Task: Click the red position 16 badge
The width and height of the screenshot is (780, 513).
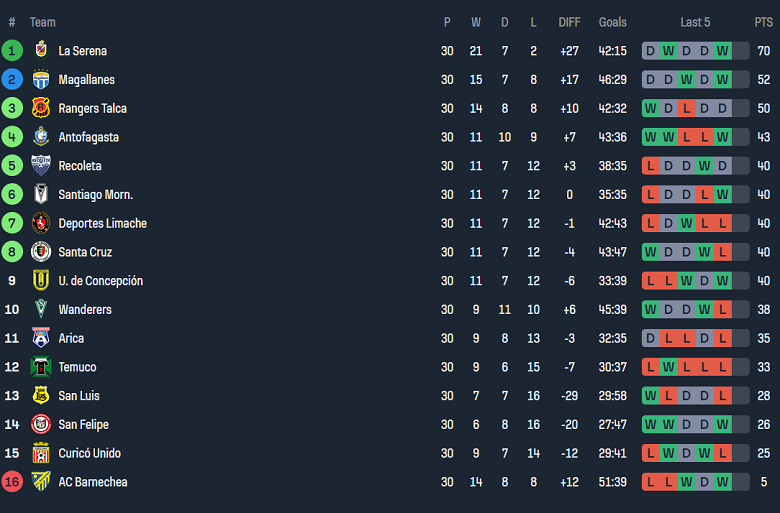Action: click(x=12, y=482)
